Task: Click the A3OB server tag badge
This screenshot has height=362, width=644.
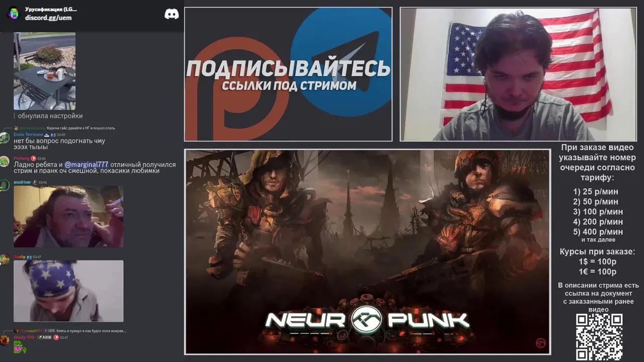Action: [x=44, y=337]
